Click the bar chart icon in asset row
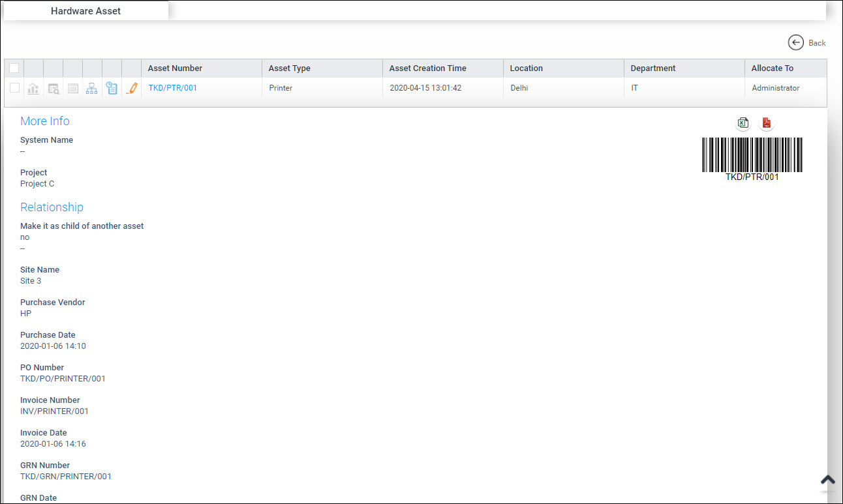843x504 pixels. [33, 88]
